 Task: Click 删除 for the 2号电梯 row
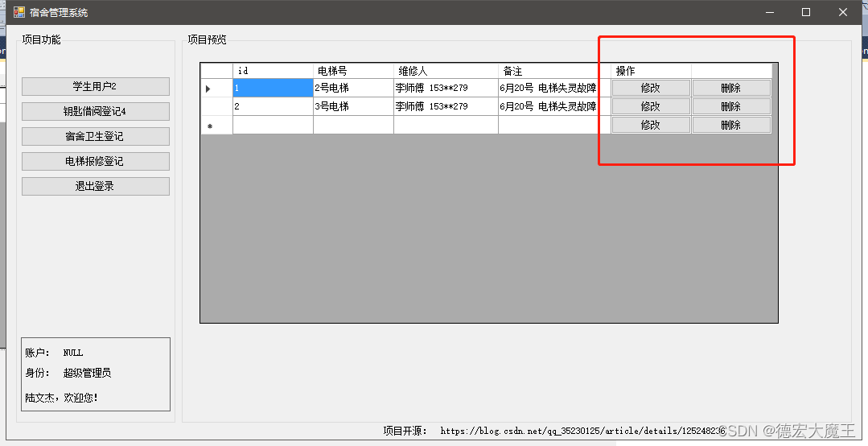731,88
